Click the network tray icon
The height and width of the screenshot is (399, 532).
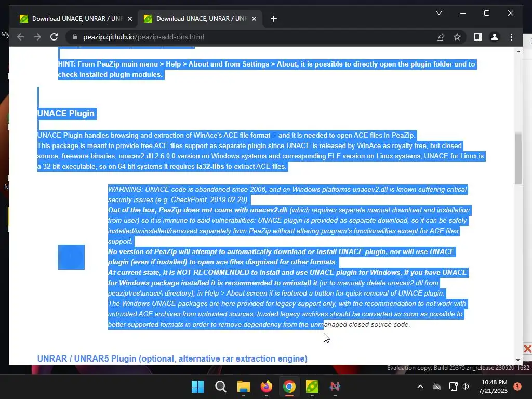pos(453,387)
